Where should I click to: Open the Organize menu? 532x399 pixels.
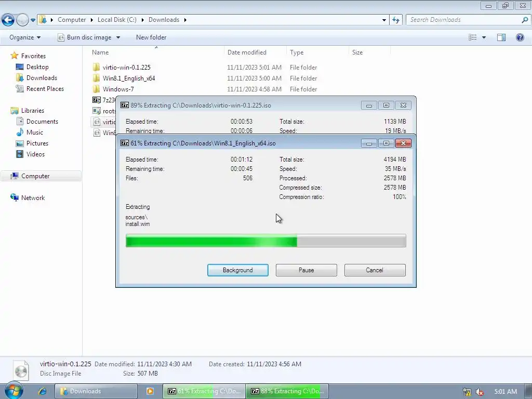(25, 37)
